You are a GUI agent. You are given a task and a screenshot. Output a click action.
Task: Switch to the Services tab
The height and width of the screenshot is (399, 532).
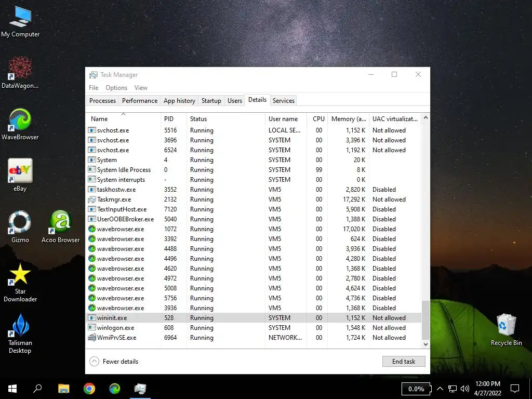pyautogui.click(x=284, y=101)
